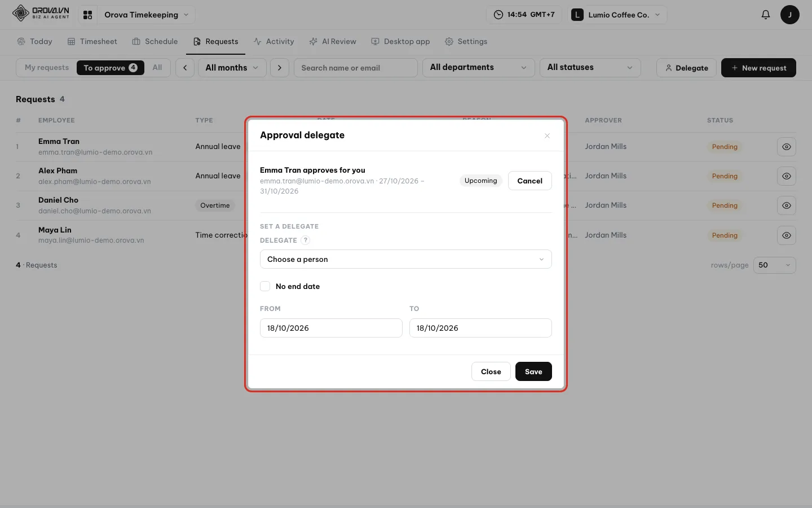Switch to the Today tab

click(35, 42)
